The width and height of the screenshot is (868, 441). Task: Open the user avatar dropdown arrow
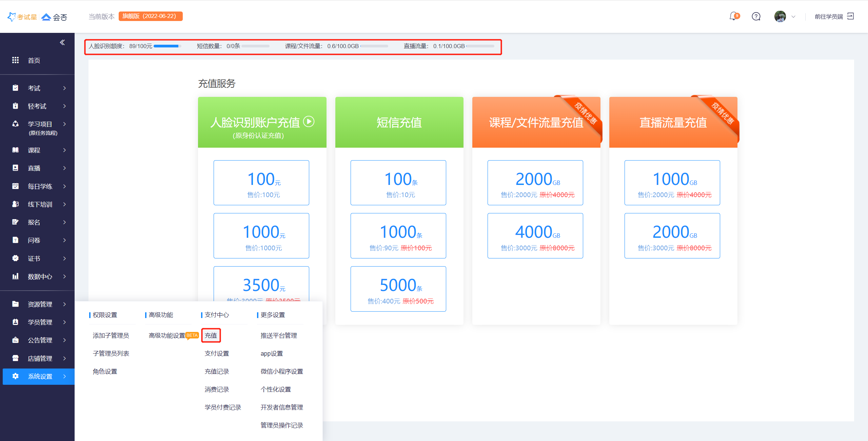(793, 17)
